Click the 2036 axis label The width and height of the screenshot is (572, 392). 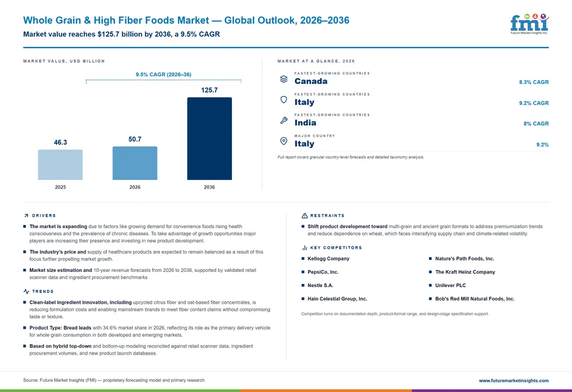pyautogui.click(x=209, y=187)
